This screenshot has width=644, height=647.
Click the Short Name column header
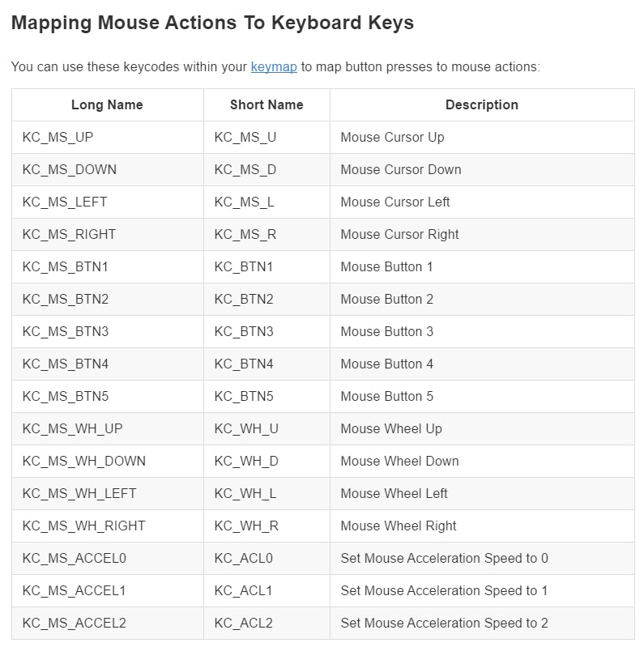tap(267, 104)
